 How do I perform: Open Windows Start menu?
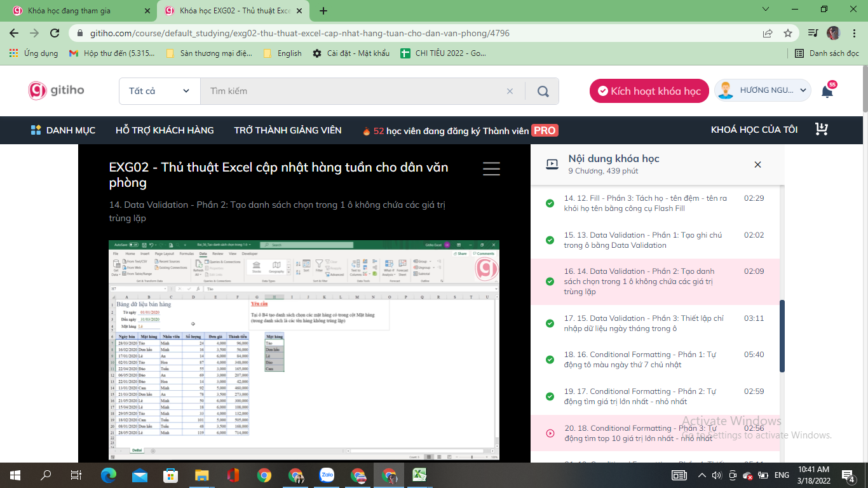click(15, 475)
